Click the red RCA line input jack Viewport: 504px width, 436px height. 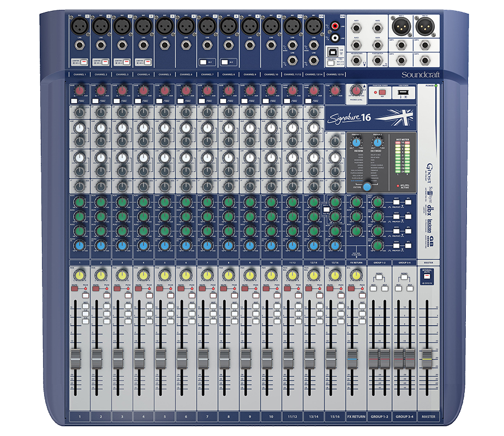(x=335, y=26)
